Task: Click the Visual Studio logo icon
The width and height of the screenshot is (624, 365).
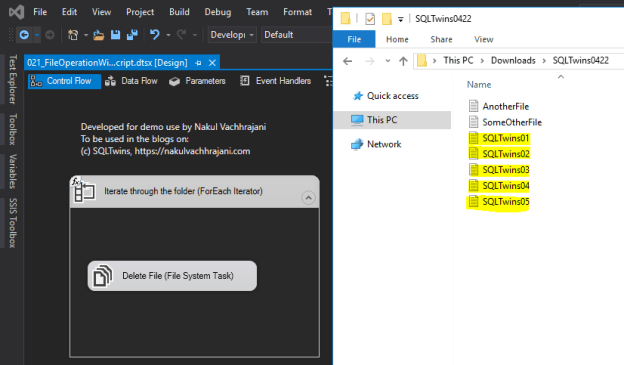Action: [16, 12]
